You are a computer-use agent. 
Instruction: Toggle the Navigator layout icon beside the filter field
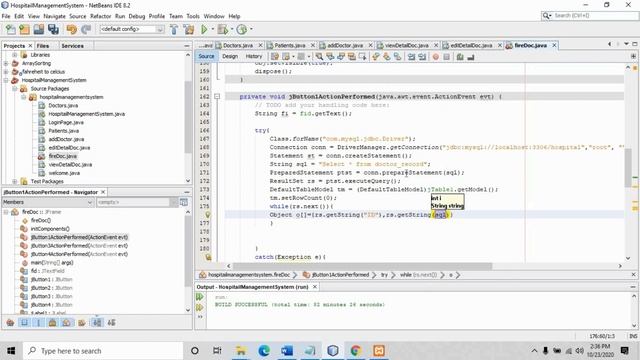[x=184, y=202]
